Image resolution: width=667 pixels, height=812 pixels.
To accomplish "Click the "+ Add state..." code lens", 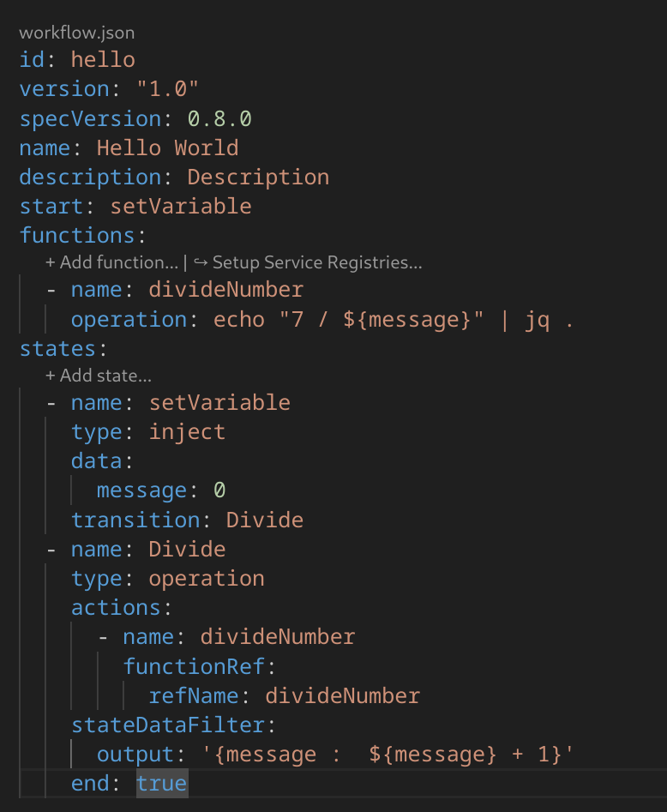I will click(98, 376).
